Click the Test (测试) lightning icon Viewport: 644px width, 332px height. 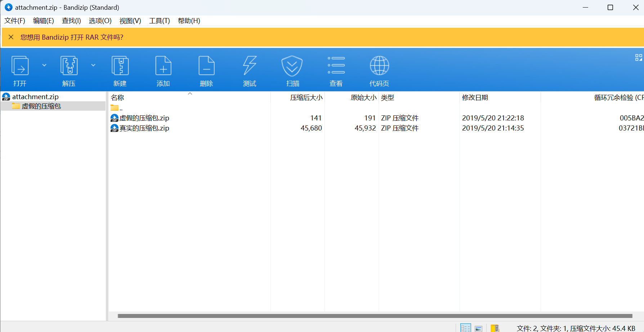250,66
